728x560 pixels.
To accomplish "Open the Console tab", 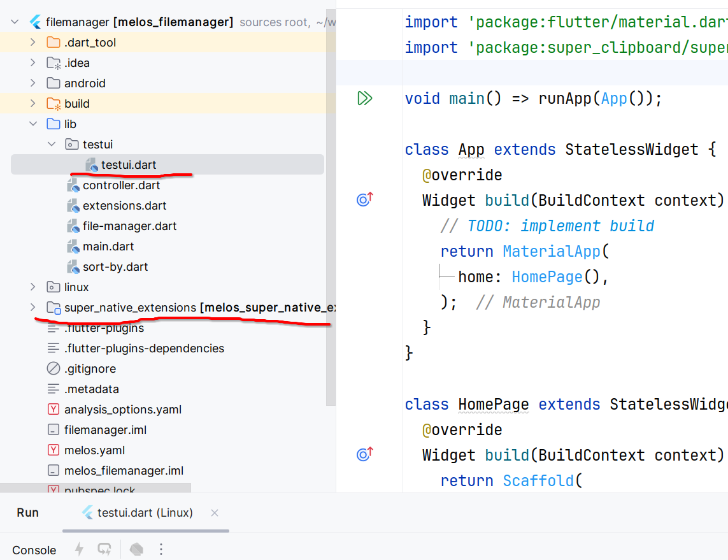I will [x=34, y=550].
